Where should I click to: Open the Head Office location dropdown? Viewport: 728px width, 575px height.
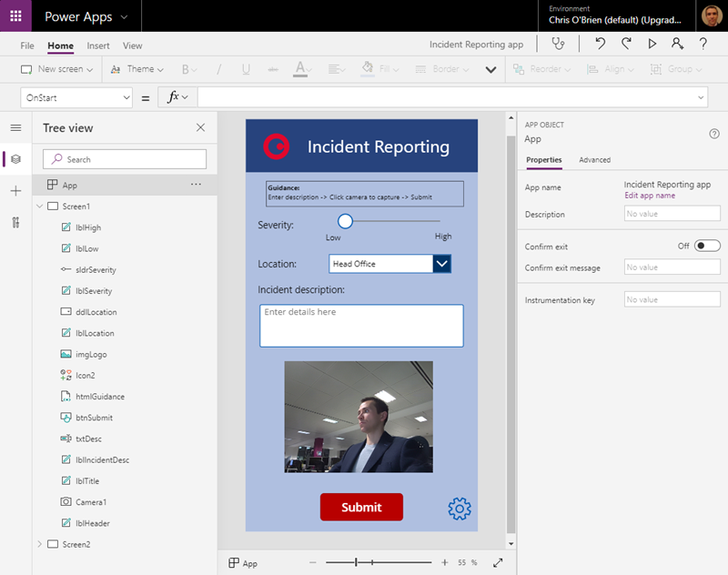click(389, 264)
